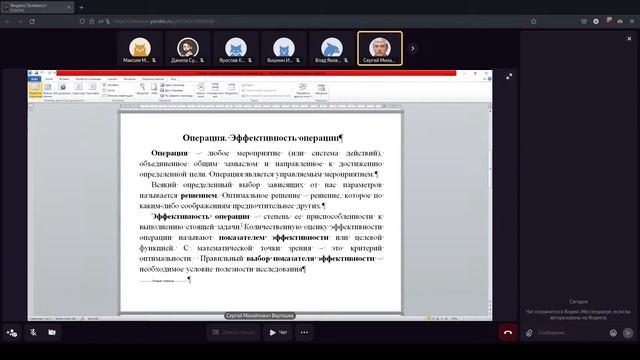This screenshot has width=640, height=360.
Task: Open the browser hamburger menu
Action: click(x=632, y=21)
